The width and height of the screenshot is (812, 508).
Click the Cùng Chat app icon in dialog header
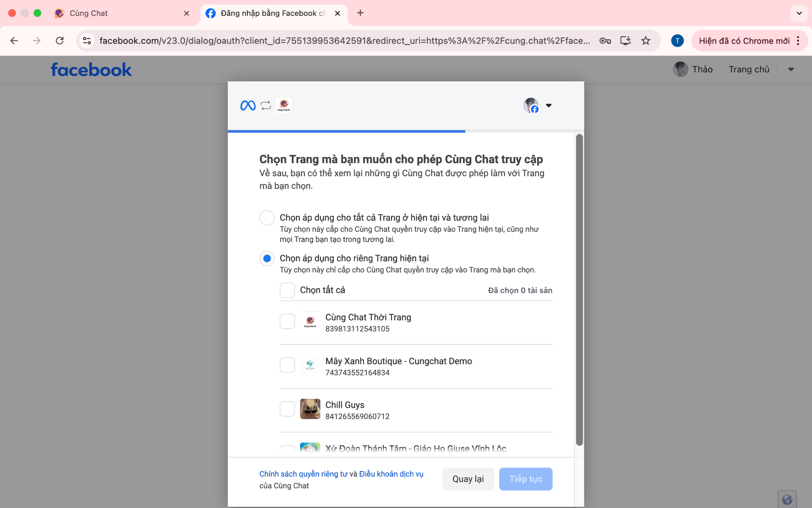click(283, 106)
